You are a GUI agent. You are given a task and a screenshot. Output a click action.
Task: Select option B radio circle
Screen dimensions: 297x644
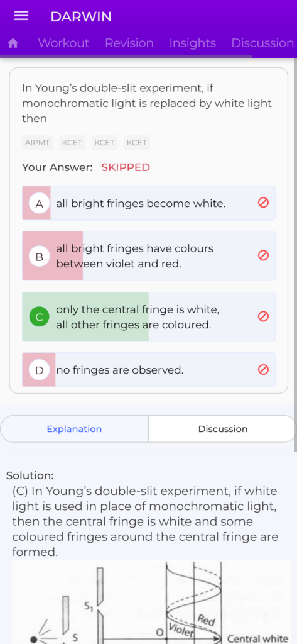[40, 257]
